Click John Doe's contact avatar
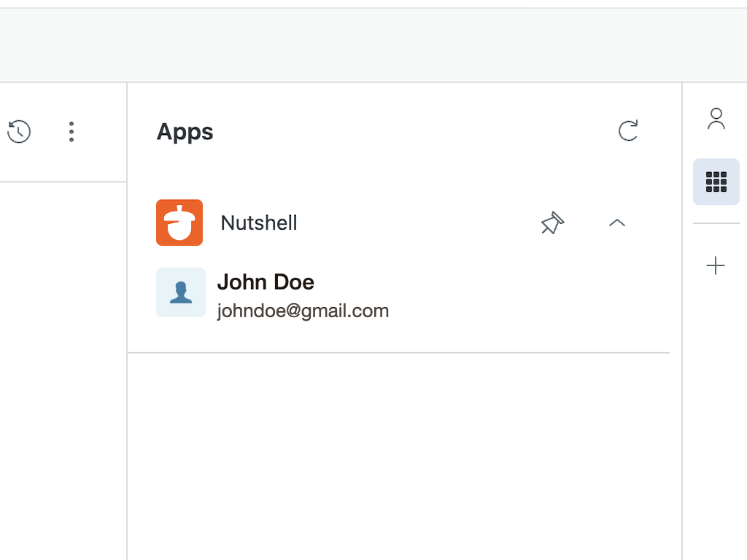Viewport: 747px width, 560px height. point(181,292)
